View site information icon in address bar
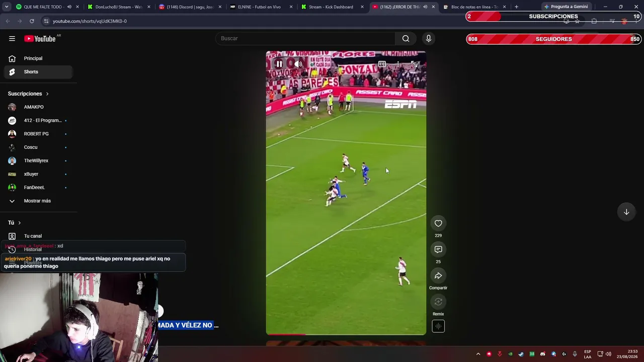644x362 pixels. click(x=46, y=21)
